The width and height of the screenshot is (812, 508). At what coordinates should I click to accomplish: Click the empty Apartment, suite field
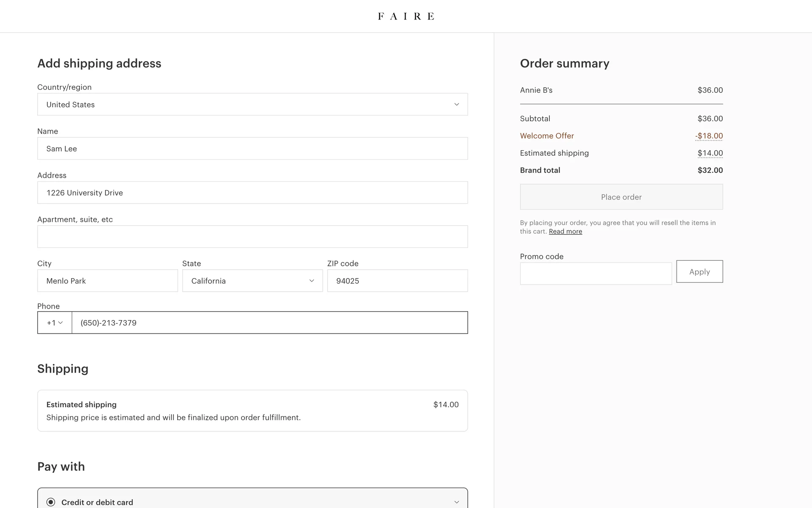pyautogui.click(x=252, y=237)
